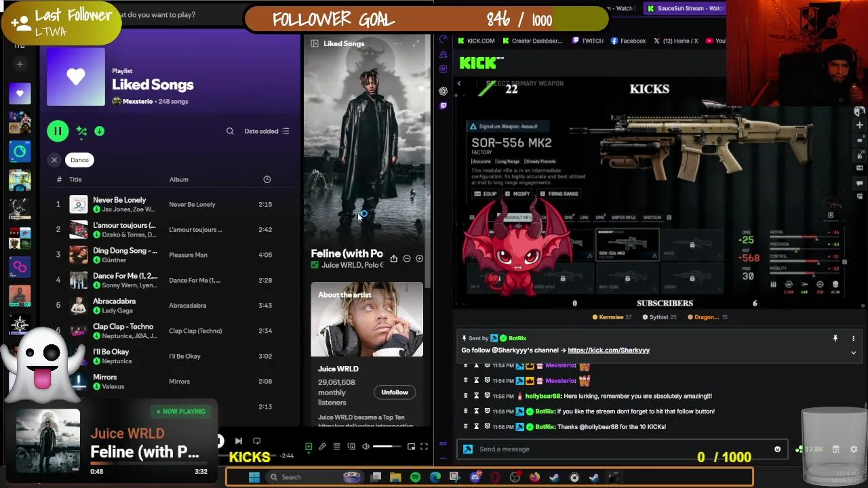Follow the kick.com/Sharkyyy link
Viewport: 868px width, 488px height.
coord(608,350)
